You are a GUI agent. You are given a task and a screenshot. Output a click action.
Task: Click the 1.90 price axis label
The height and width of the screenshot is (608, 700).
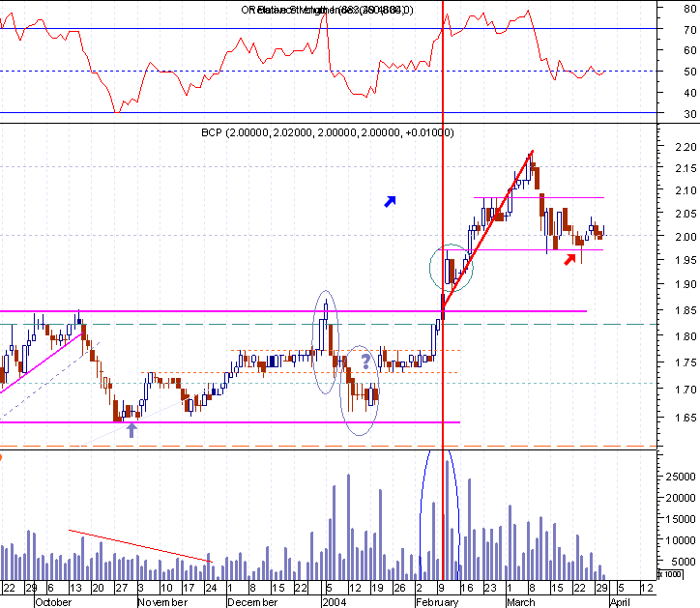(x=685, y=284)
